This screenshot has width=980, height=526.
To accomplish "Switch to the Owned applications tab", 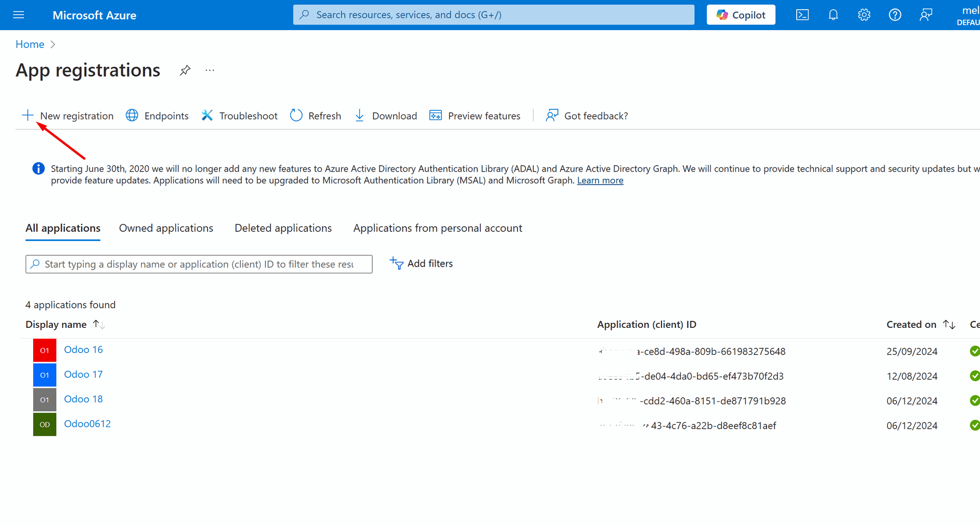I will (x=166, y=228).
